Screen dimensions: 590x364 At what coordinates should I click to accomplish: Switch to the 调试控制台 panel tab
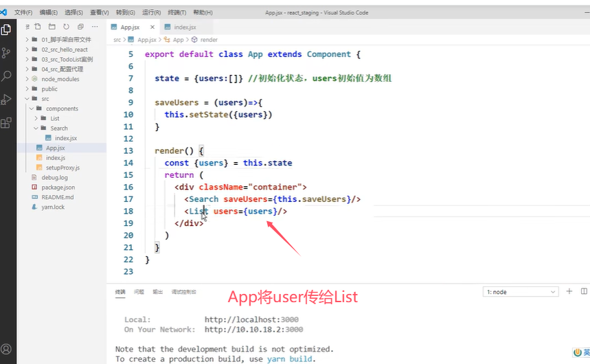[x=183, y=292]
